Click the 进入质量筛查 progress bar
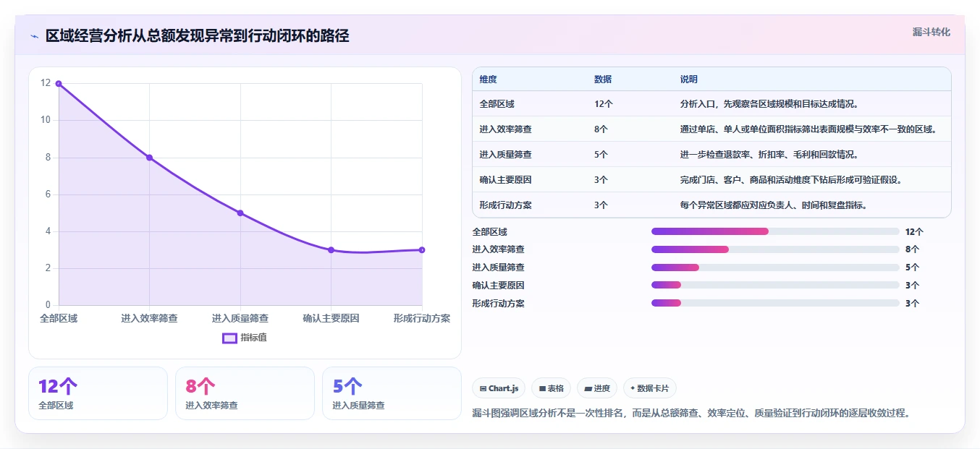980x449 pixels. coord(775,268)
